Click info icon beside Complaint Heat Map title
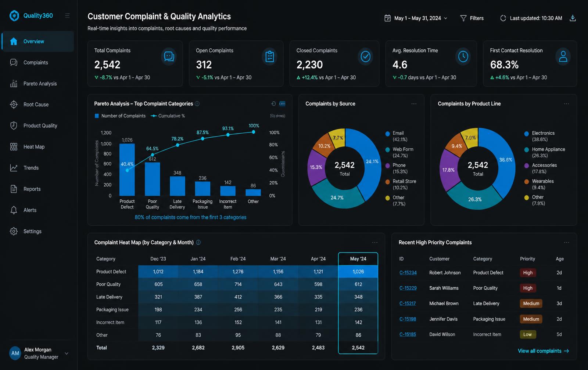 point(198,242)
